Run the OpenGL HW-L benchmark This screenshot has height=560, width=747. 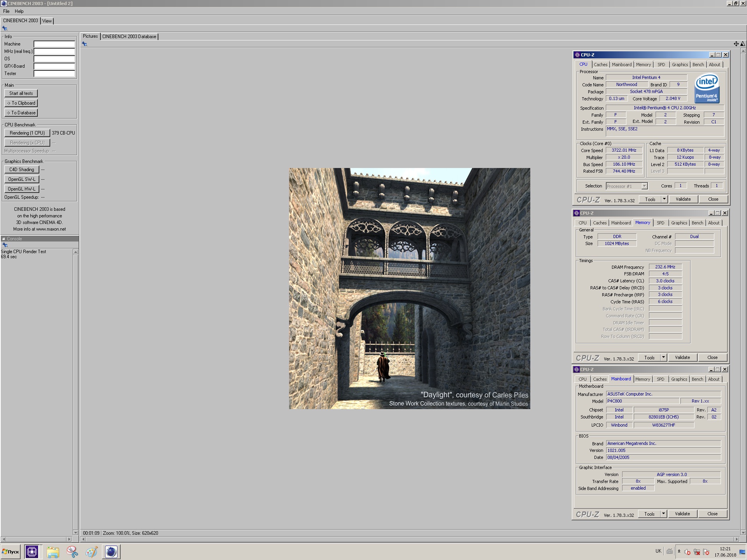tap(22, 189)
